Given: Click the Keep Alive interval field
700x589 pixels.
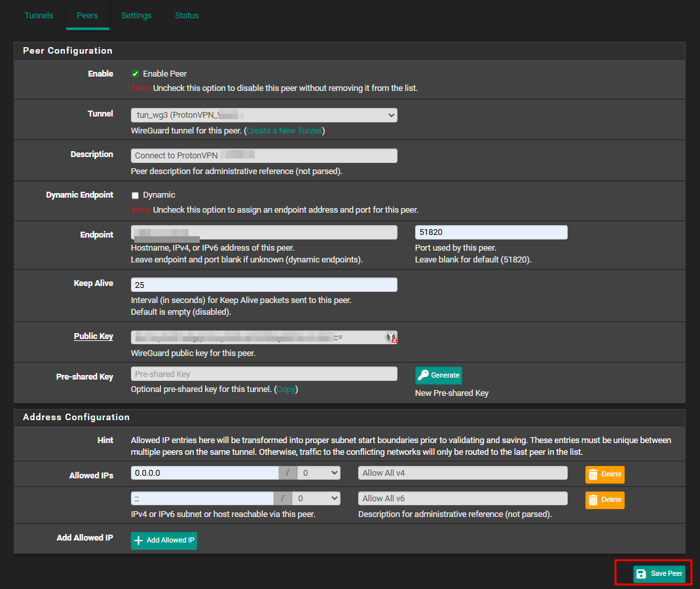Looking at the screenshot, I should pos(264,285).
